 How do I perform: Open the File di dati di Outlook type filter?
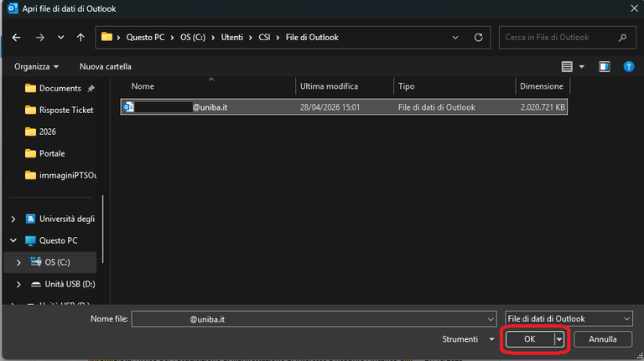[x=569, y=319]
